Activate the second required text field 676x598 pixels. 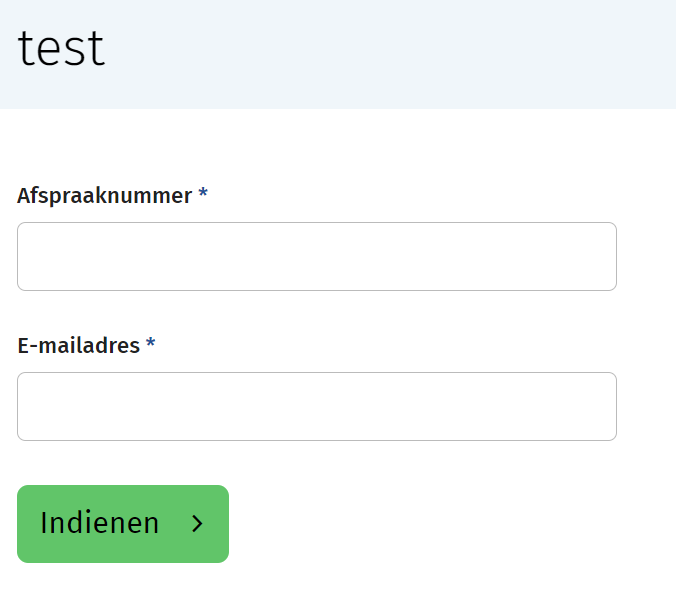316,407
